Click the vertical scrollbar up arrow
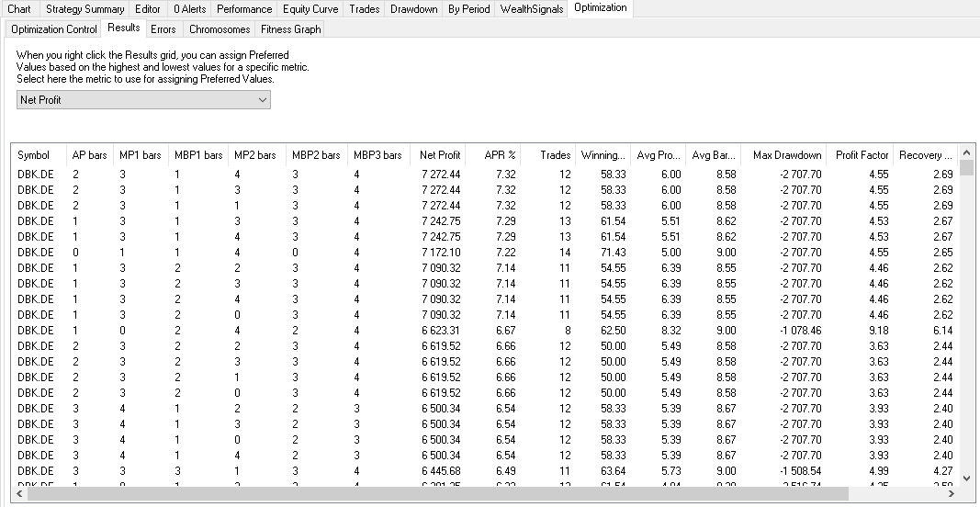The image size is (980, 507). [965, 152]
